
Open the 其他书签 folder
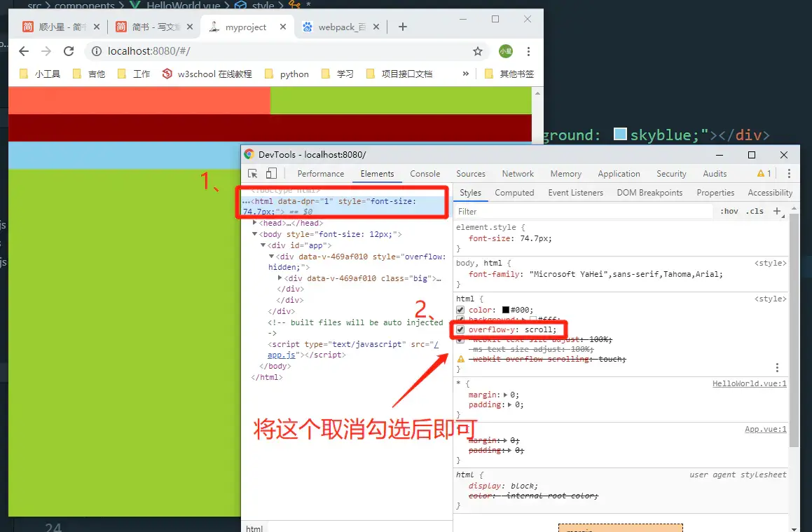click(x=509, y=74)
